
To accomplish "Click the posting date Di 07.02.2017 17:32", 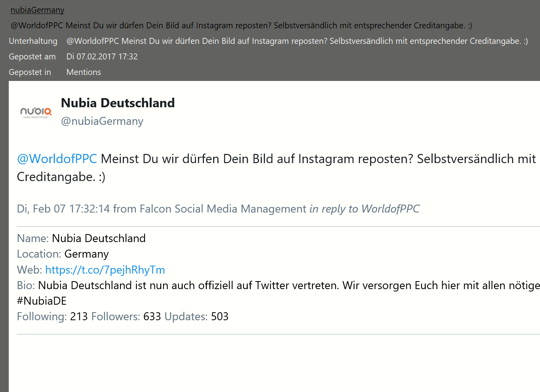I will (x=102, y=57).
